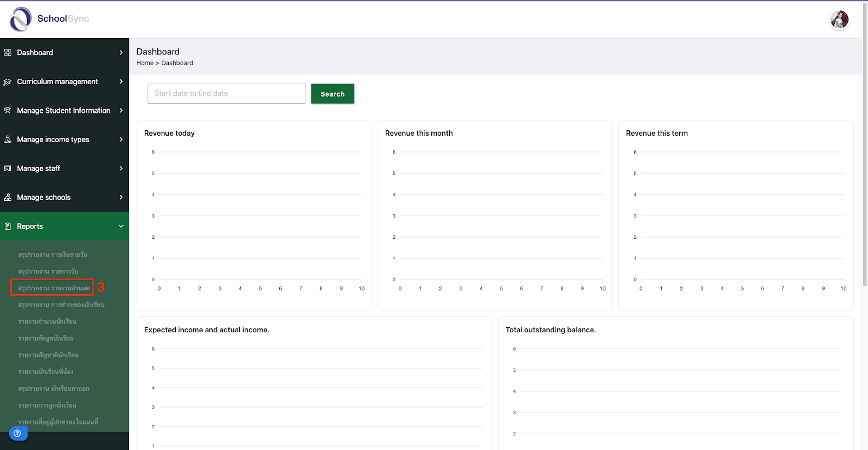Viewport: 868px width, 450px height.
Task: Expand Curriculum management chevron
Action: 121,81
